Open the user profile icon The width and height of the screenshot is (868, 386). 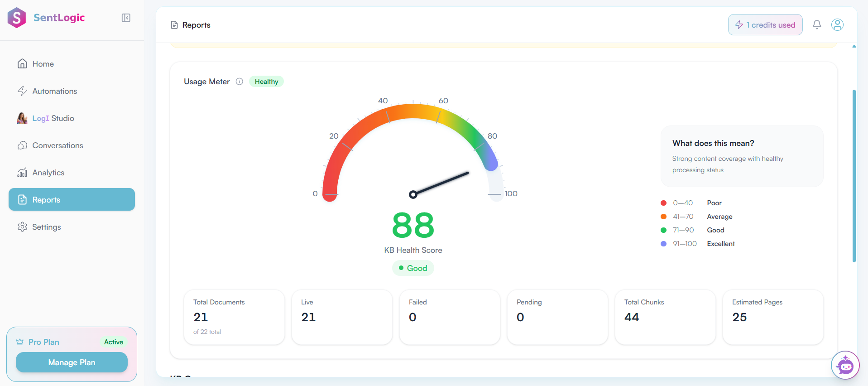click(838, 24)
